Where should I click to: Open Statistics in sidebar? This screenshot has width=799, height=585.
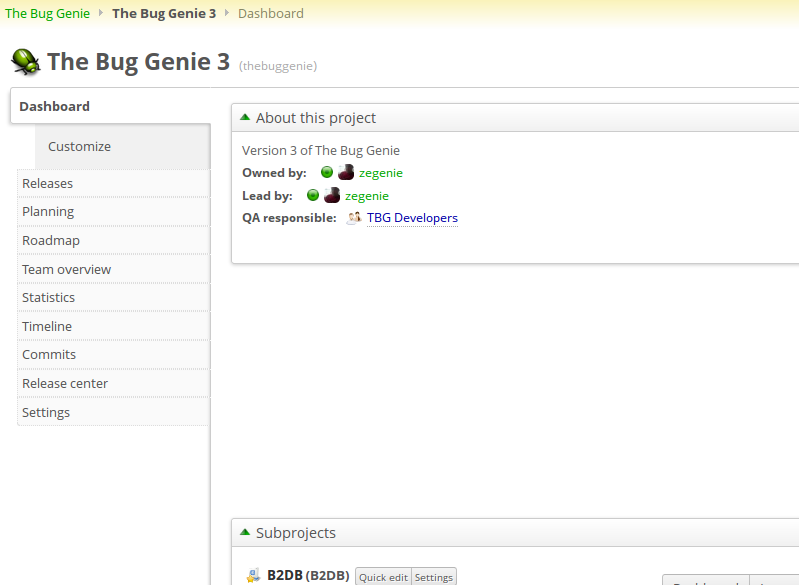tap(114, 298)
